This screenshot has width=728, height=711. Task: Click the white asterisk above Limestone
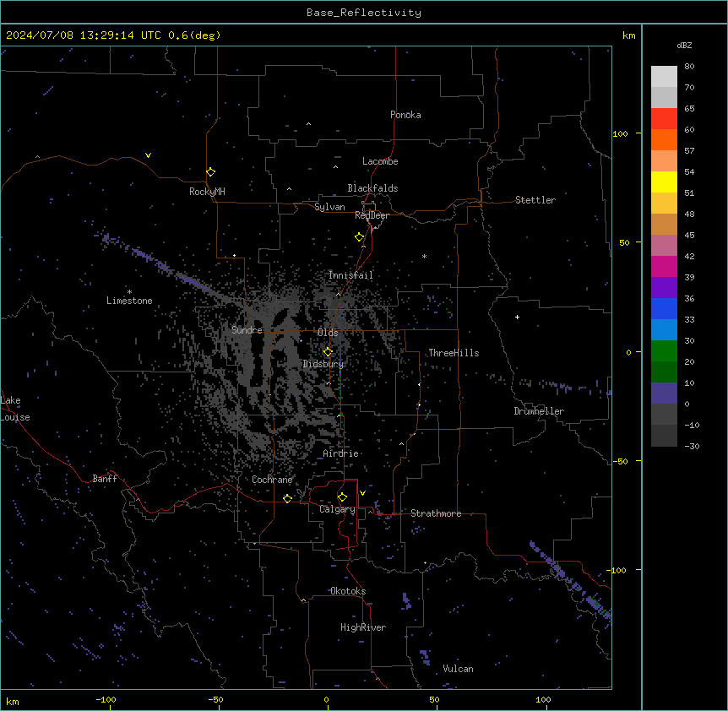coord(129,291)
